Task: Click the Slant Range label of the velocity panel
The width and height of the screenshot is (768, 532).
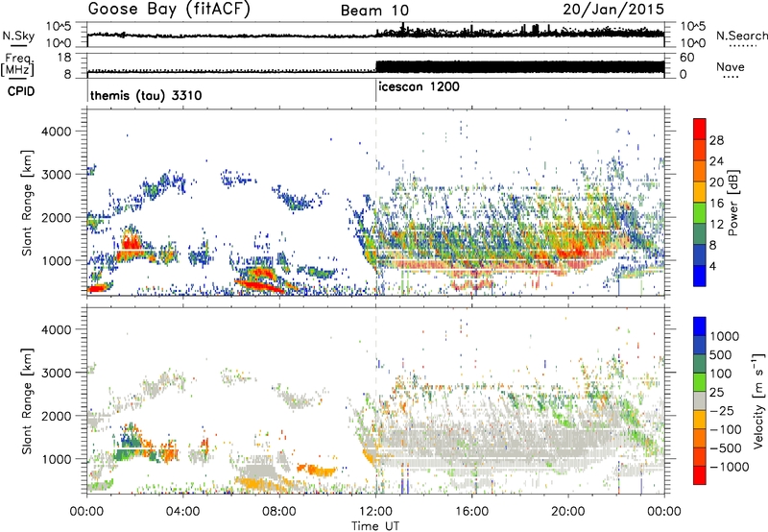Action: point(27,400)
